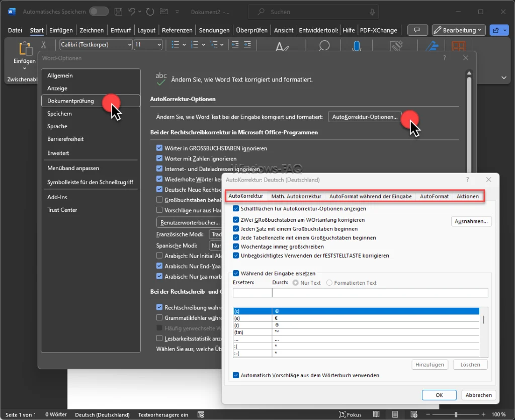Screen dimensions: 515x420
Task: Toggle the Automatisches Speichern switch
Action: 99,12
